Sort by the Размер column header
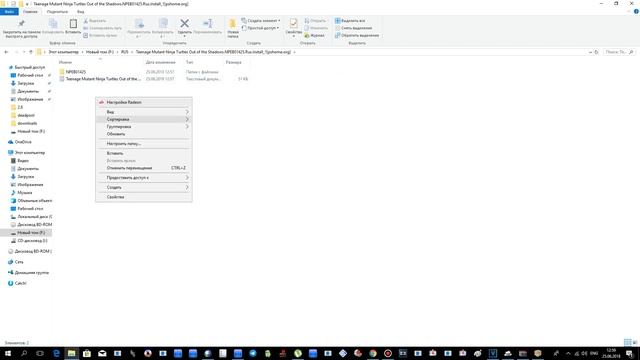Viewport: 640px width, 360px height. pyautogui.click(x=233, y=62)
